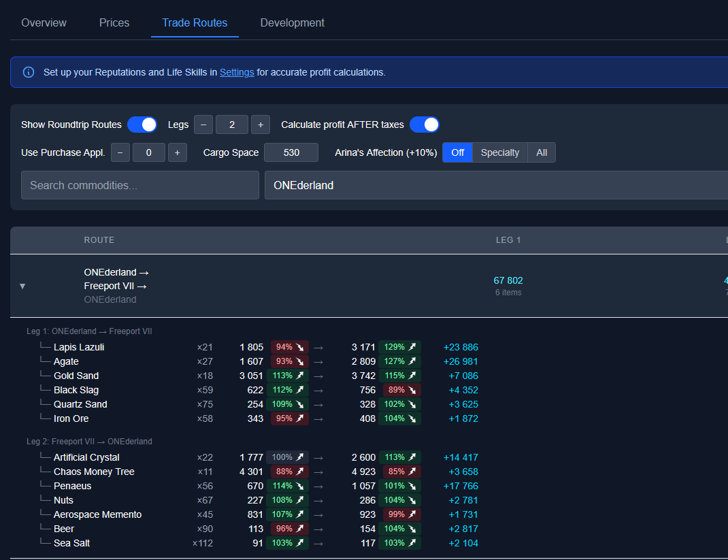This screenshot has height=560, width=728.
Task: Select the Aerospace Memento commodity name
Action: pos(97,514)
